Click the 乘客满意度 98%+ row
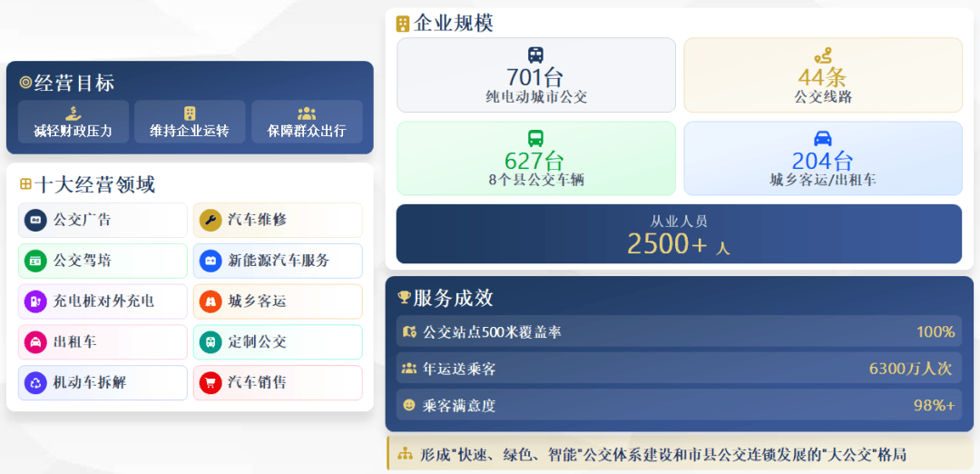Viewport: 980px width, 474px height. 679,405
